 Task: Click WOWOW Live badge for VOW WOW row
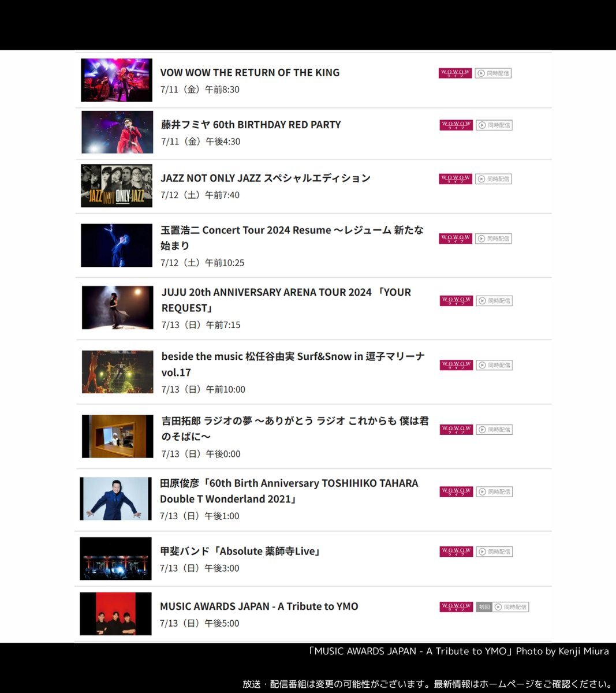point(455,73)
